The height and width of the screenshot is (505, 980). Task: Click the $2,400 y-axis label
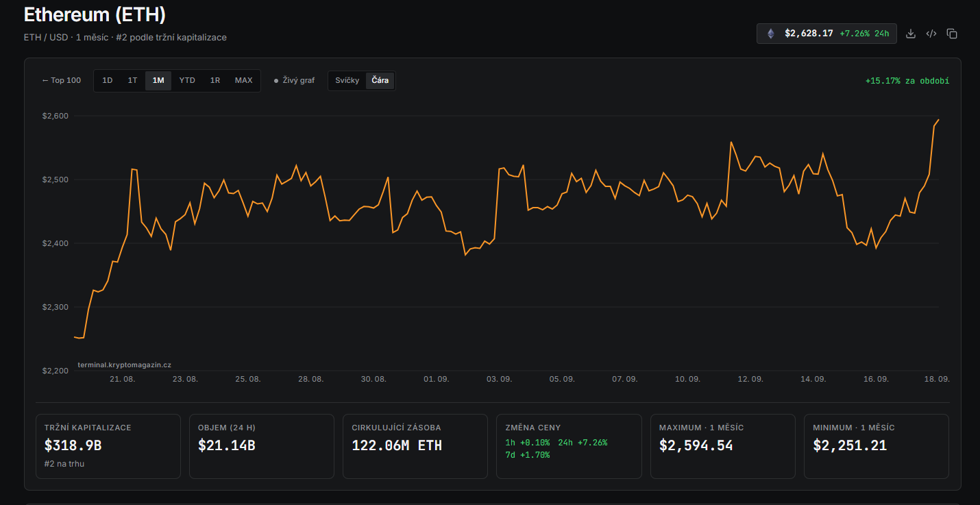[x=55, y=243]
